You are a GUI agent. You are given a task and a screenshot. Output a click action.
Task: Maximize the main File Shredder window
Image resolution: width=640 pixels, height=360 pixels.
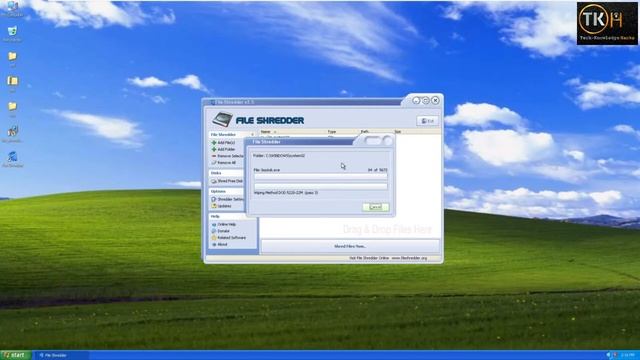pos(426,100)
